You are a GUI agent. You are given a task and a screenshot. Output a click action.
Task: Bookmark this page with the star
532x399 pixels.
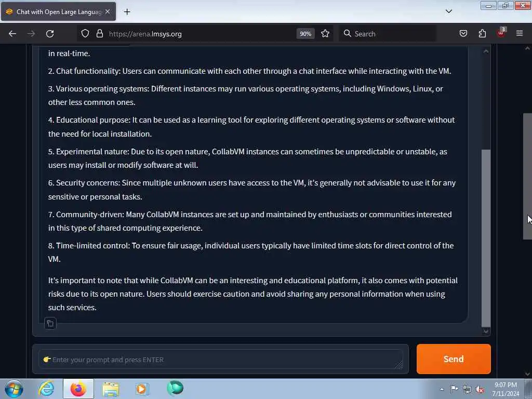[x=325, y=34]
